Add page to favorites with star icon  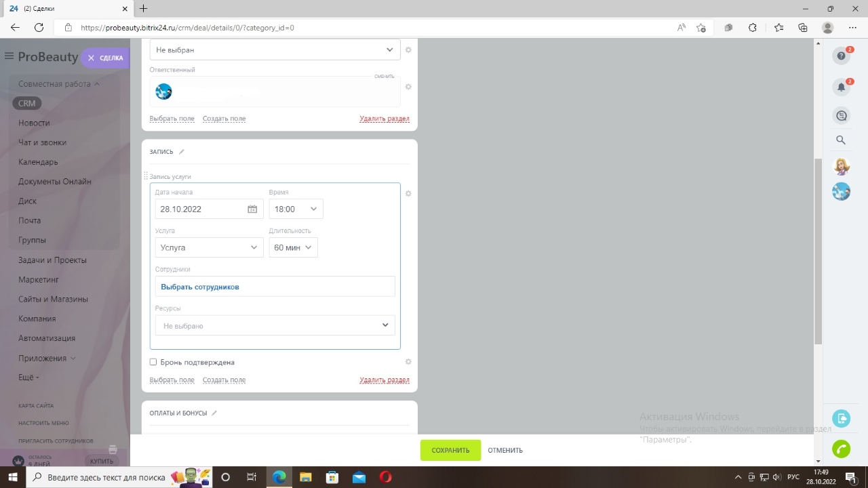(x=701, y=28)
